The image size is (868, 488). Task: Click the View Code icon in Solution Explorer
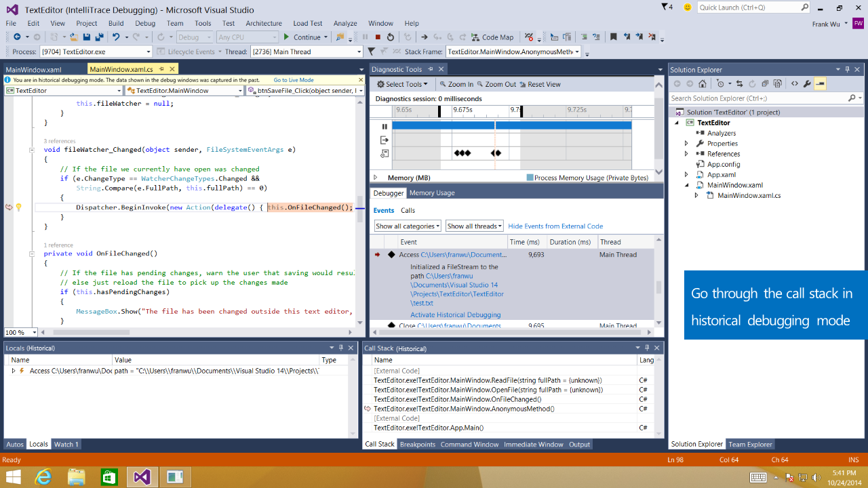(x=794, y=84)
